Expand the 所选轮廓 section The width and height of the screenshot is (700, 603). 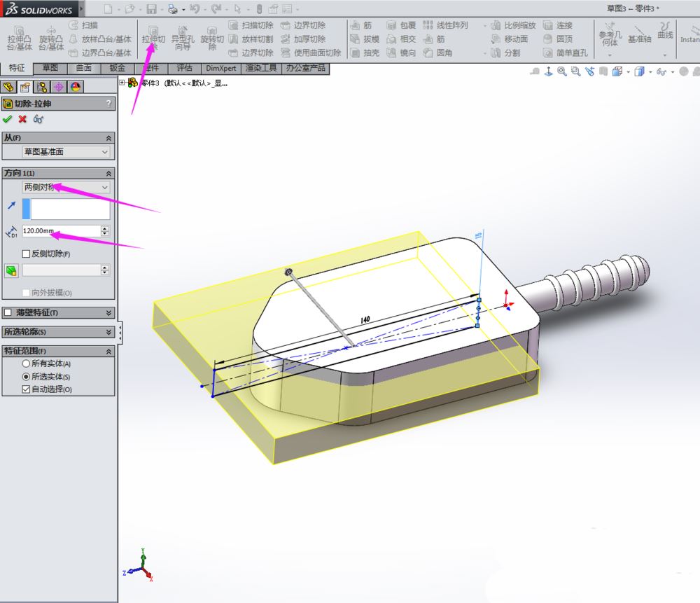(x=108, y=332)
